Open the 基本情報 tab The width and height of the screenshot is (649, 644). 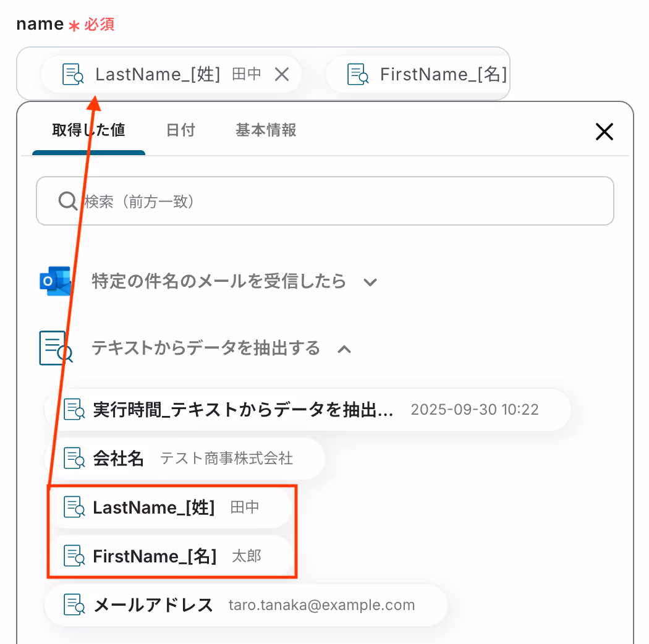(x=266, y=130)
